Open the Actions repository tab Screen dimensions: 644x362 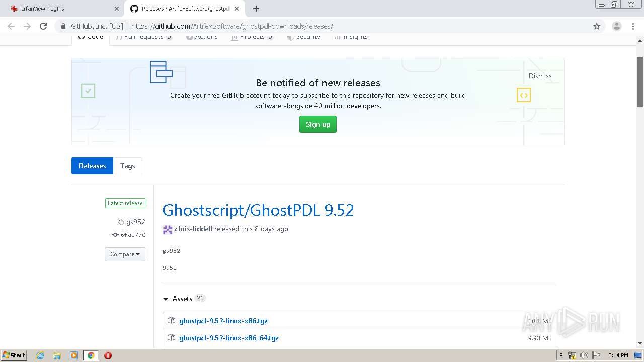click(x=202, y=37)
